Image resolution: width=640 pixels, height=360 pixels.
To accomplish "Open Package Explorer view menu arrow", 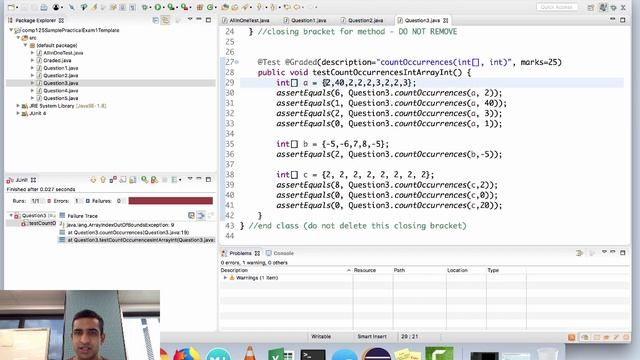I will tap(190, 19).
